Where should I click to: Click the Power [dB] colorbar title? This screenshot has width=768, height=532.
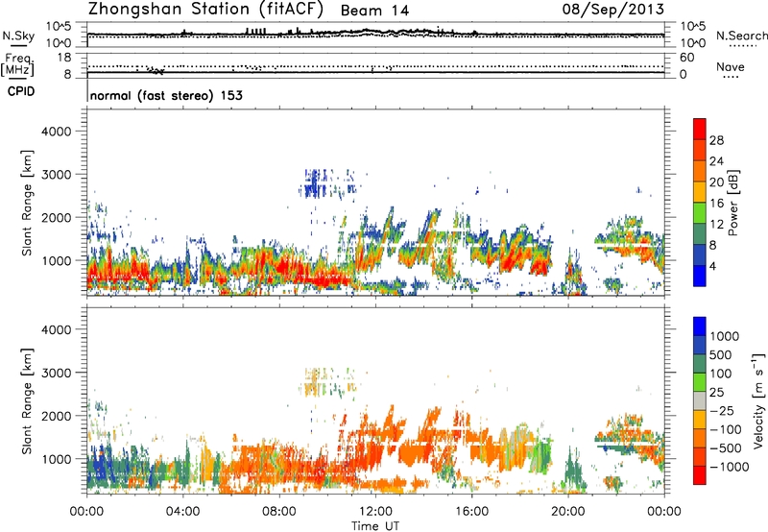[733, 203]
